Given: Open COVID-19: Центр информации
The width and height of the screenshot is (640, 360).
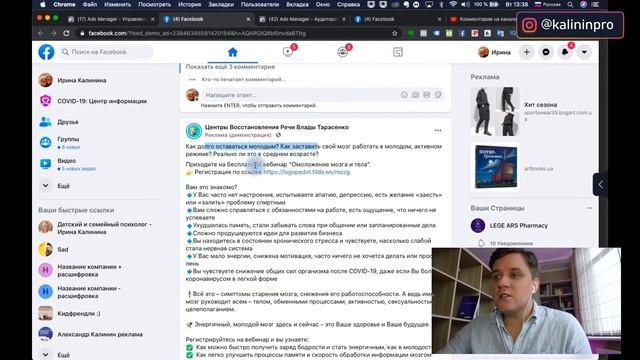Looking at the screenshot, I should (x=102, y=101).
